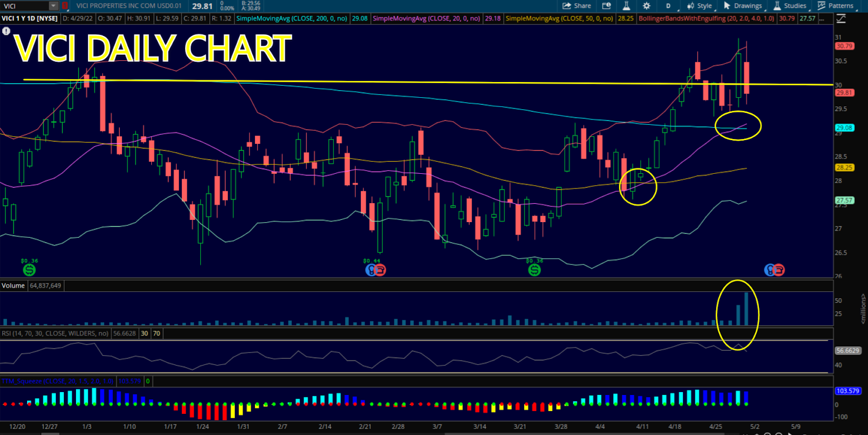Screen dimensions: 868x435
Task: Expand the hidden studies ellipsis
Action: click(823, 18)
